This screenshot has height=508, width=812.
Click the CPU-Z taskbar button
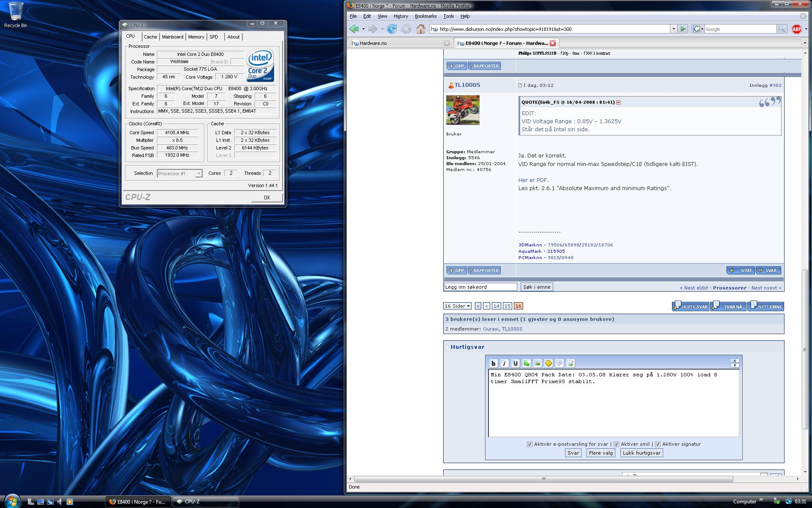click(x=206, y=502)
